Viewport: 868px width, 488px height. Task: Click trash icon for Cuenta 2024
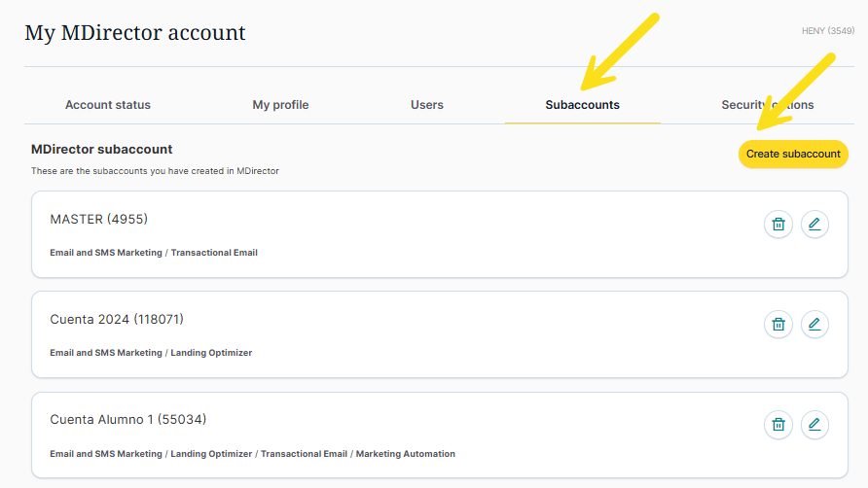coord(778,325)
